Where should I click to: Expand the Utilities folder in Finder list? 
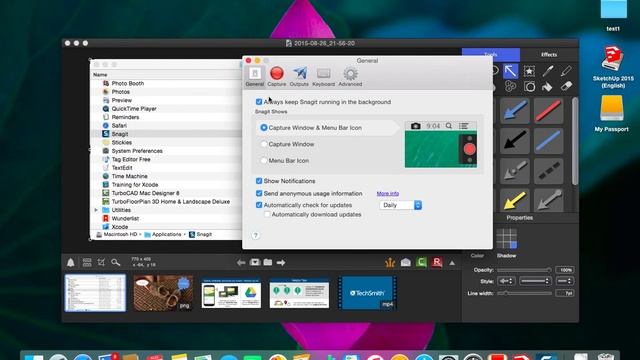tap(96, 210)
